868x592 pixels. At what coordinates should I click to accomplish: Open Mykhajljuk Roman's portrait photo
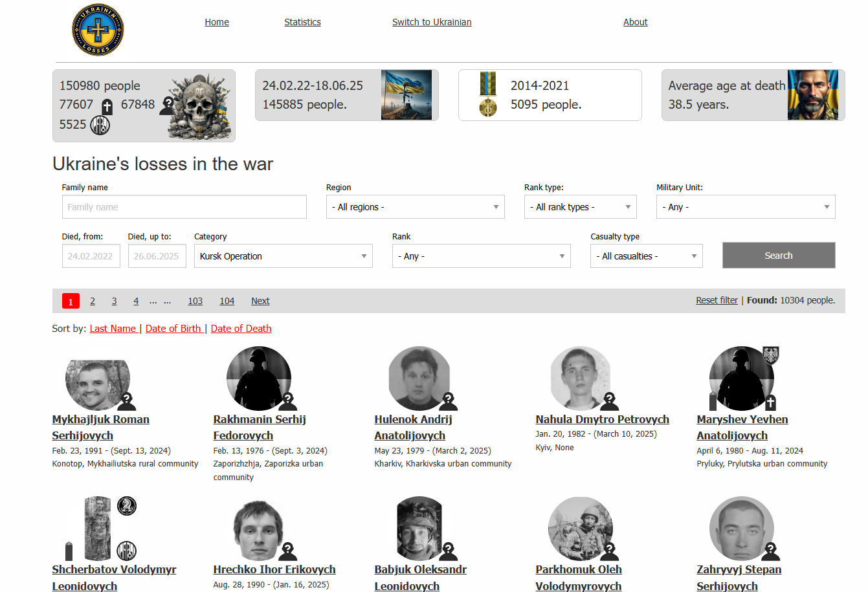pos(98,385)
